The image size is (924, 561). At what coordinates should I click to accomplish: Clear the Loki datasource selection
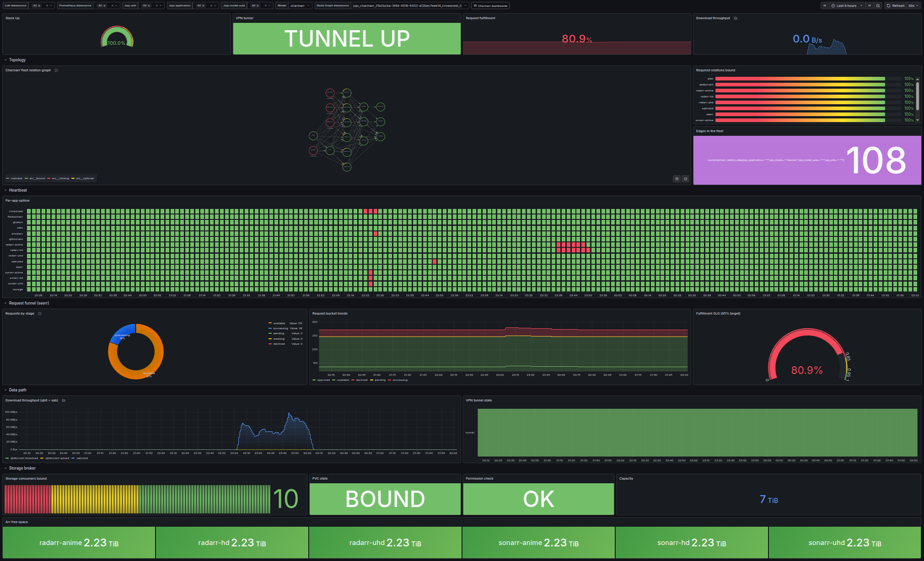pyautogui.click(x=47, y=5)
